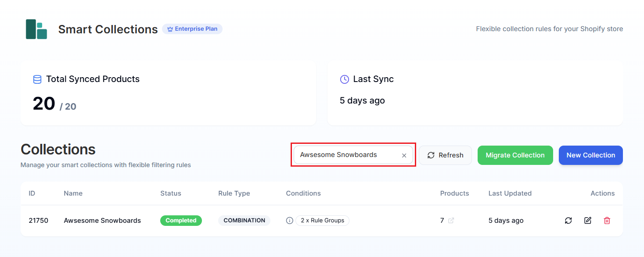Click the COMBINATION rule type badge
The image size is (644, 257).
244,220
